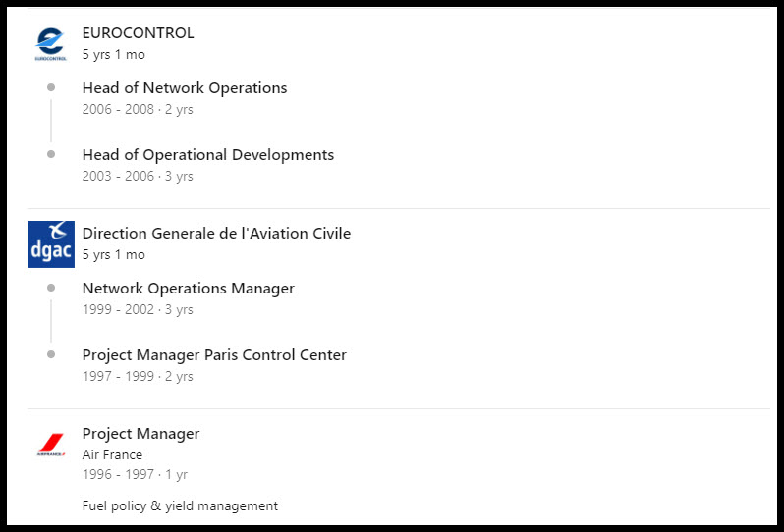Viewport: 784px width, 532px height.
Task: Click the 1996 - 1997 date range
Action: [x=118, y=474]
